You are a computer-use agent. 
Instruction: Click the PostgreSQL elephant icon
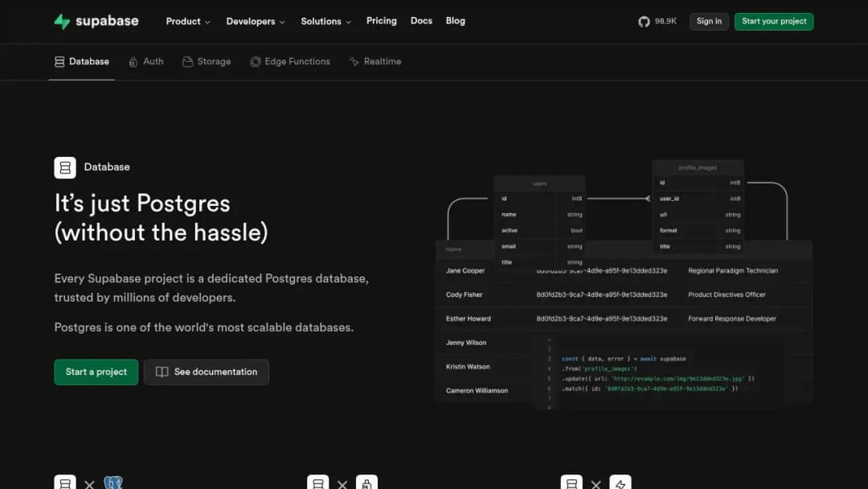113,483
